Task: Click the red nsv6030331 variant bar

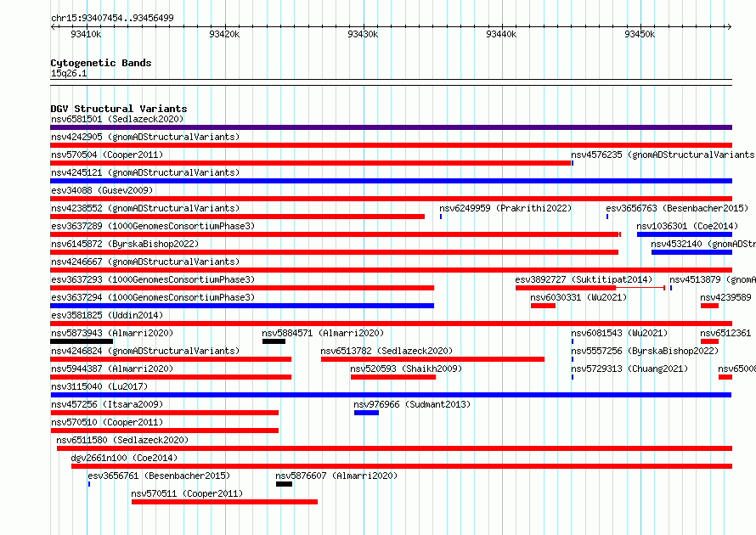Action: click(x=543, y=306)
